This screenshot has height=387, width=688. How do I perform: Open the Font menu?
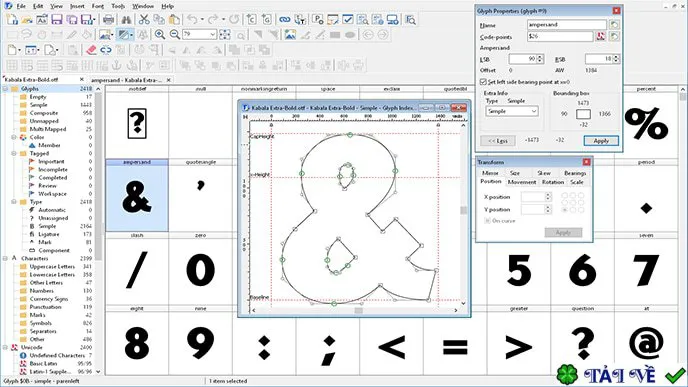pos(98,6)
